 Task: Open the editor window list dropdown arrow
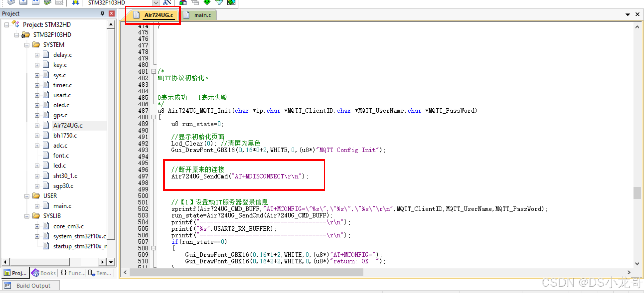(628, 15)
